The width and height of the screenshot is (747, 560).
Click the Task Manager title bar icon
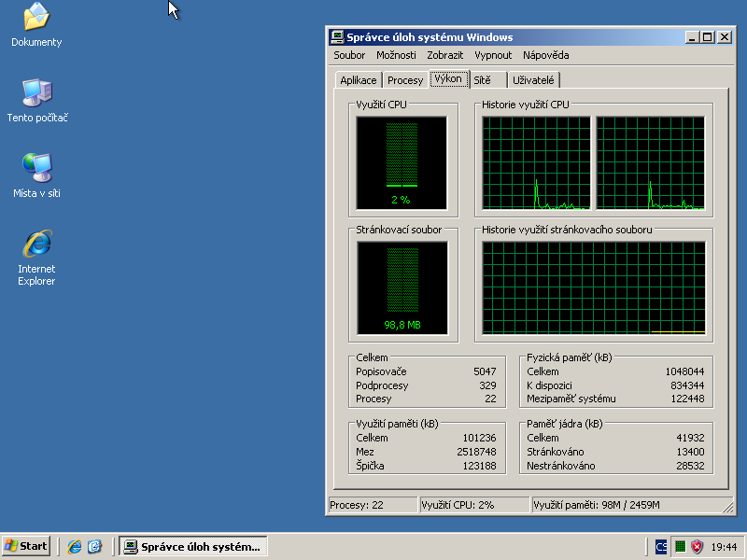(x=337, y=37)
